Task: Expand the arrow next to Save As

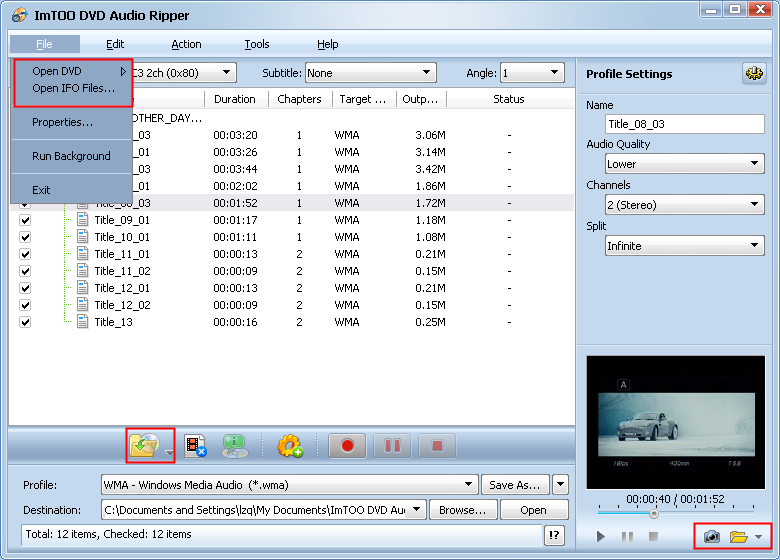Action: tap(560, 484)
